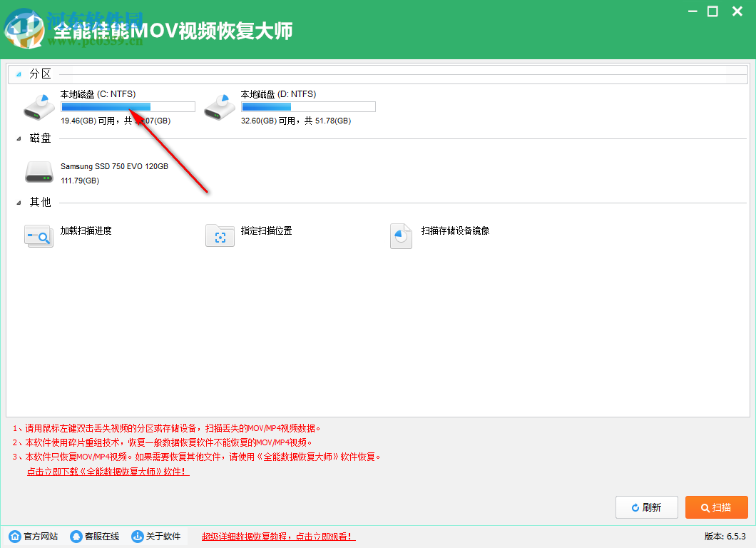Click drive D capacity usage bar
Image resolution: width=756 pixels, height=548 pixels.
coord(308,106)
